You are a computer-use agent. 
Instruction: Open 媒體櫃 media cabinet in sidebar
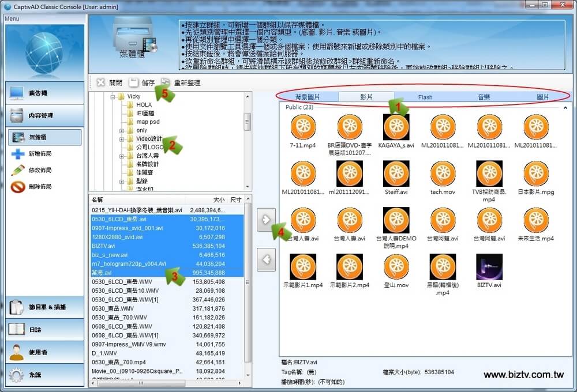pyautogui.click(x=44, y=137)
